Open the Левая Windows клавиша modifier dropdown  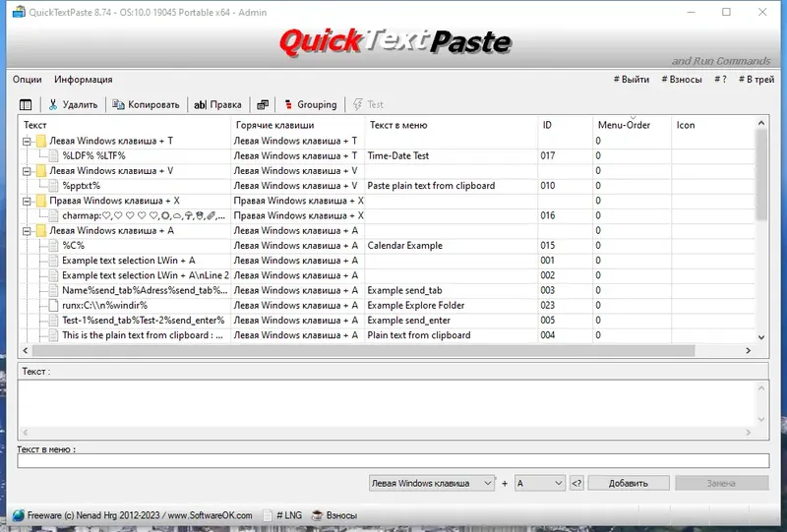(431, 483)
